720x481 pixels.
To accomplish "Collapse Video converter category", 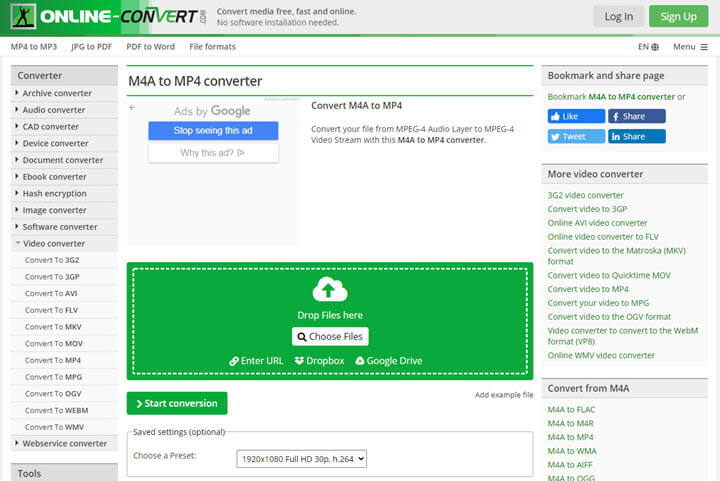I will click(x=64, y=244).
